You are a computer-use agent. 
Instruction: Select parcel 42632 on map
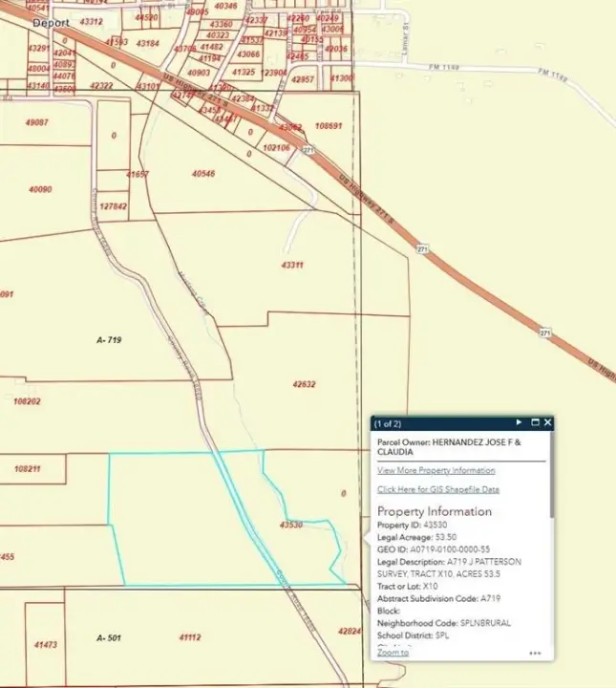tap(304, 384)
